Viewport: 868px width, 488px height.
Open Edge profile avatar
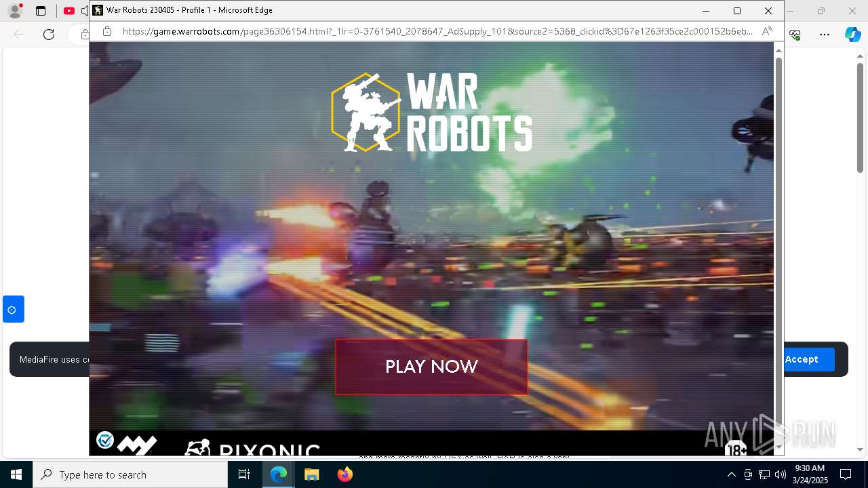(x=14, y=11)
